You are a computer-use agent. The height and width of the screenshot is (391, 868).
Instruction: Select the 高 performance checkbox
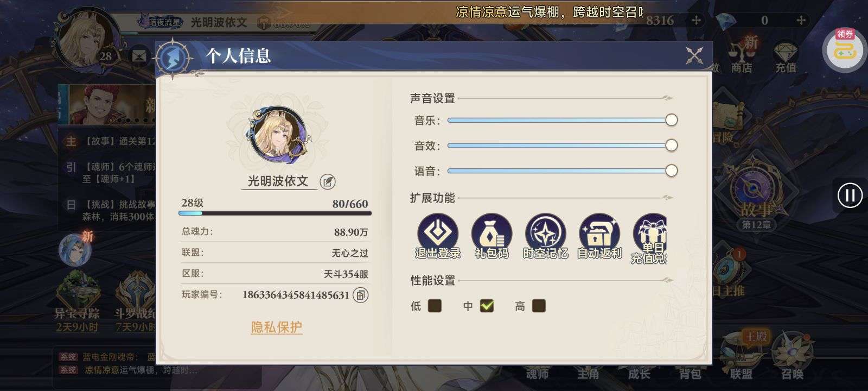539,306
